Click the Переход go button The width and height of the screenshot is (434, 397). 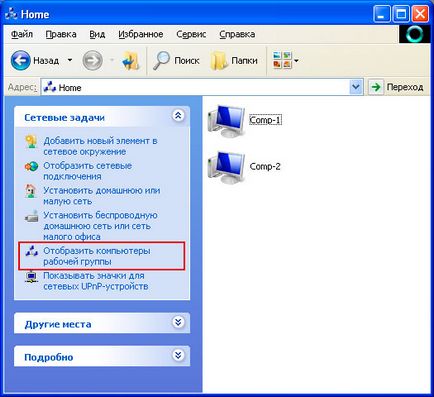397,87
